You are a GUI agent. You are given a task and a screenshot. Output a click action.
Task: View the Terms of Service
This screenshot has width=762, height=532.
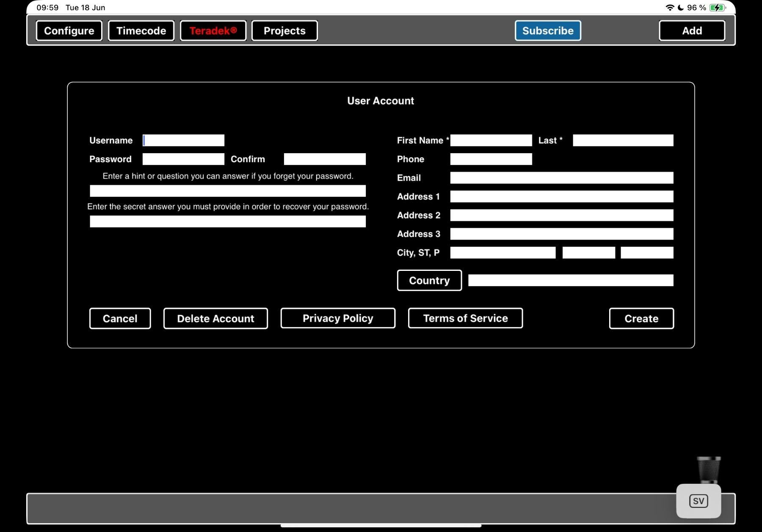(x=465, y=318)
